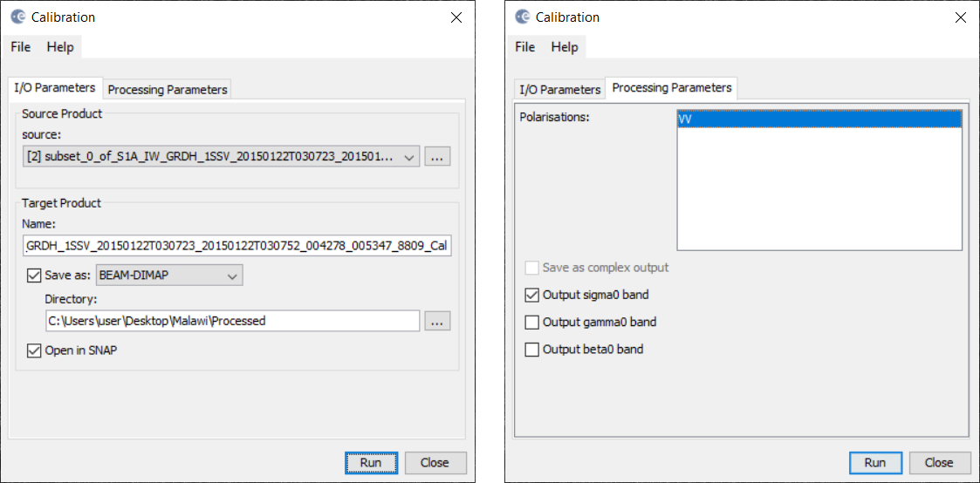Uncheck Open in SNAP checkbox
The image size is (980, 483).
(x=34, y=350)
